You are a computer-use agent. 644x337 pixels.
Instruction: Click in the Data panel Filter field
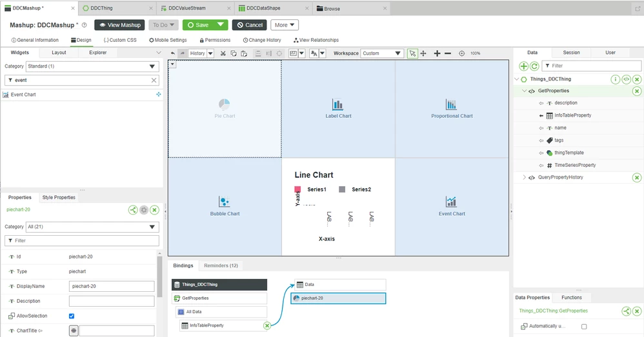tap(592, 66)
